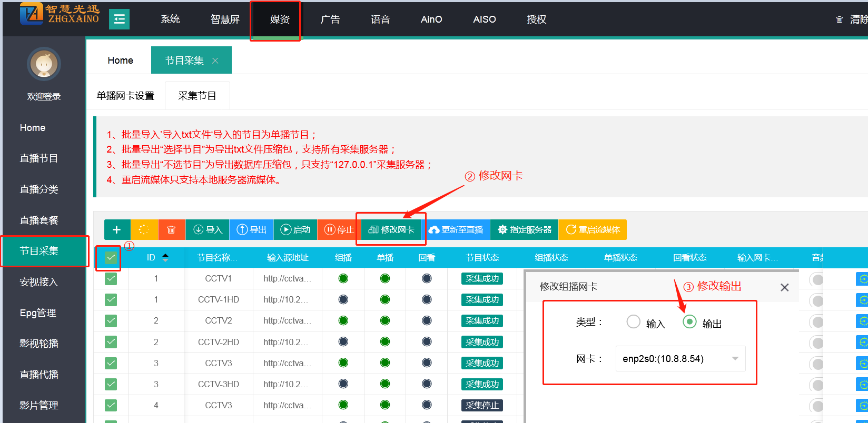Open 直播节目 in the left sidebar
The width and height of the screenshot is (868, 423).
pyautogui.click(x=39, y=158)
